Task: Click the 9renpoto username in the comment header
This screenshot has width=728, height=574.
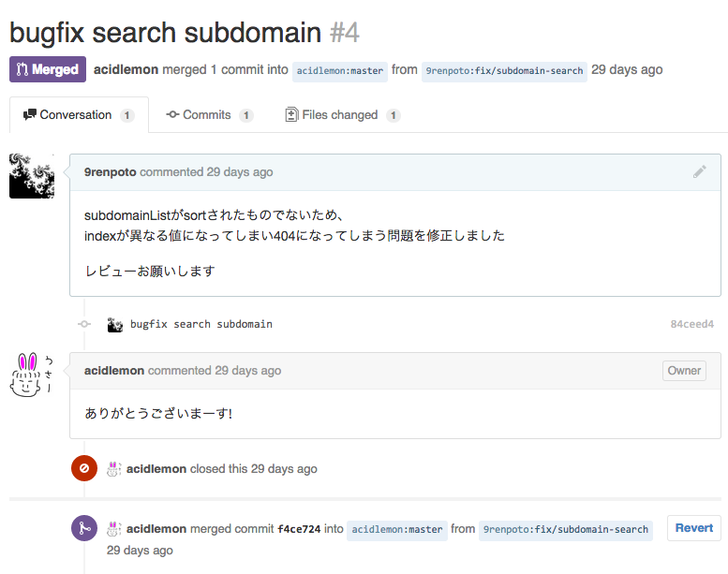Action: (x=110, y=172)
